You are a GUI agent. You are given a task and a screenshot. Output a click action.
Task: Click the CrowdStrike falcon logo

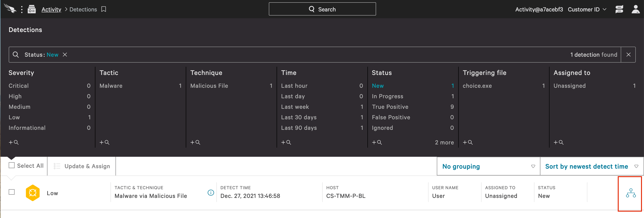[x=10, y=9]
